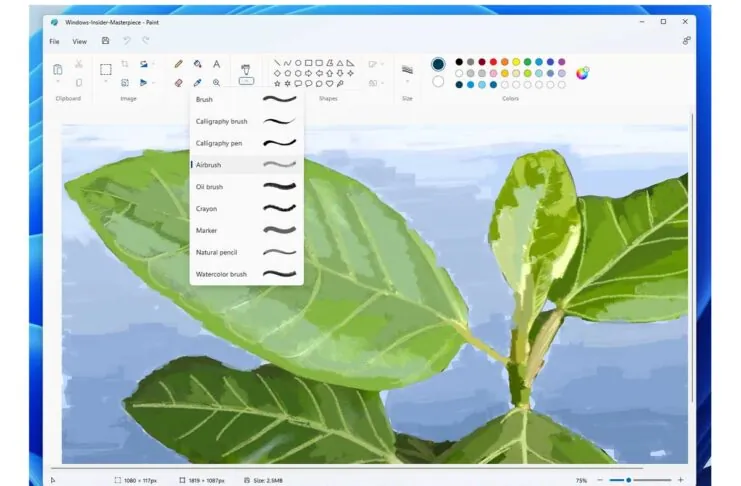Viewport: 741px width, 486px height.
Task: Select the Fill bucket tool
Action: coord(198,64)
